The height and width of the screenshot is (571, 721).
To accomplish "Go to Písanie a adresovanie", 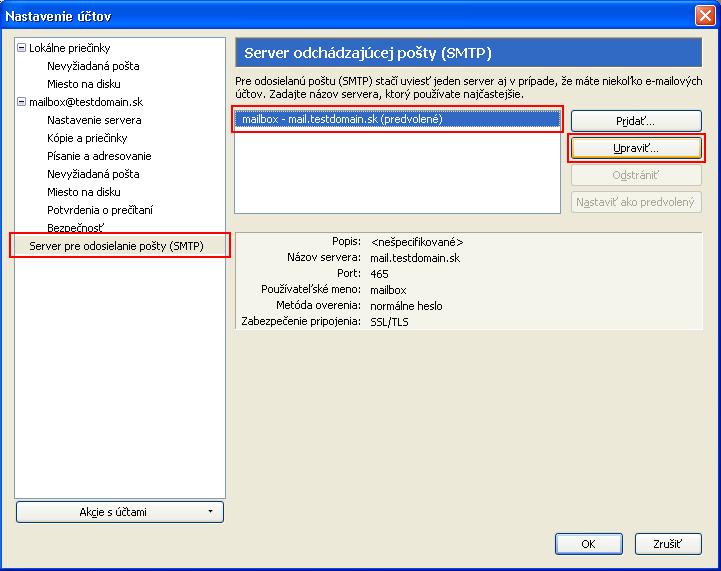I will (x=99, y=156).
